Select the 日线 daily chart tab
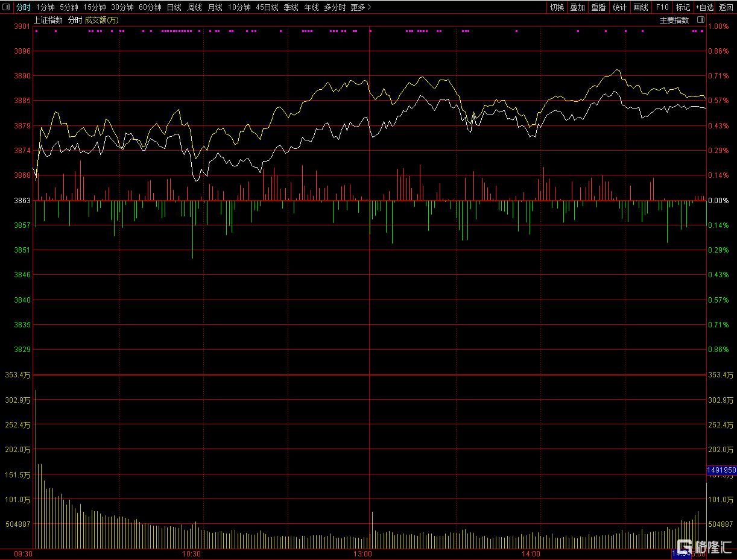The width and height of the screenshot is (737, 560). pos(174,7)
